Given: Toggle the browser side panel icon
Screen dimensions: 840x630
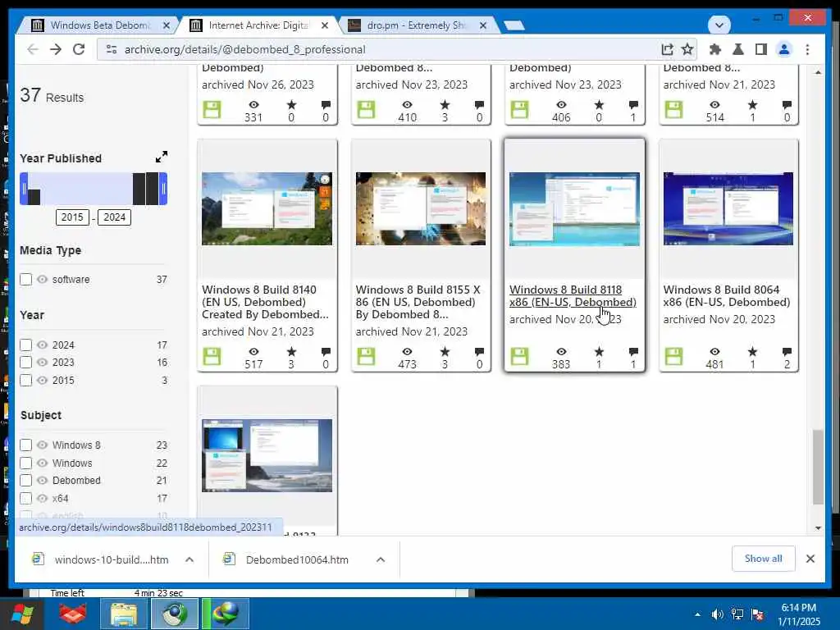Looking at the screenshot, I should pos(760,49).
